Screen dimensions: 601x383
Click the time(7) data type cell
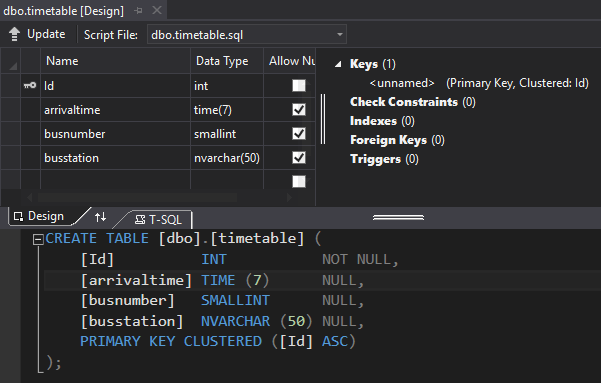pyautogui.click(x=227, y=110)
